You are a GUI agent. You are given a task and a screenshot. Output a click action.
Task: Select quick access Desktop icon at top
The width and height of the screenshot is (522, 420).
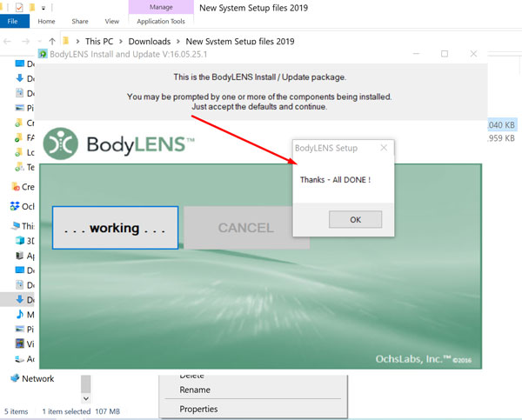20,63
